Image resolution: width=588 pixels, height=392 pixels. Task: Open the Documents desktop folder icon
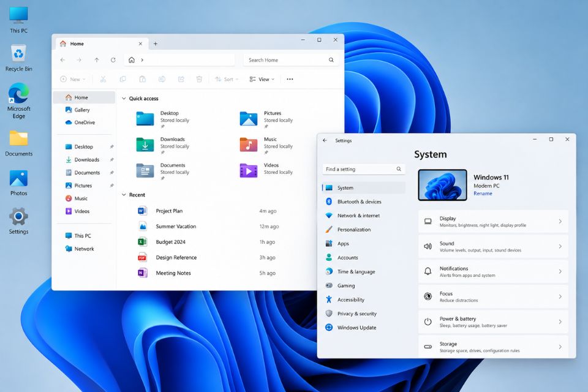click(18, 143)
